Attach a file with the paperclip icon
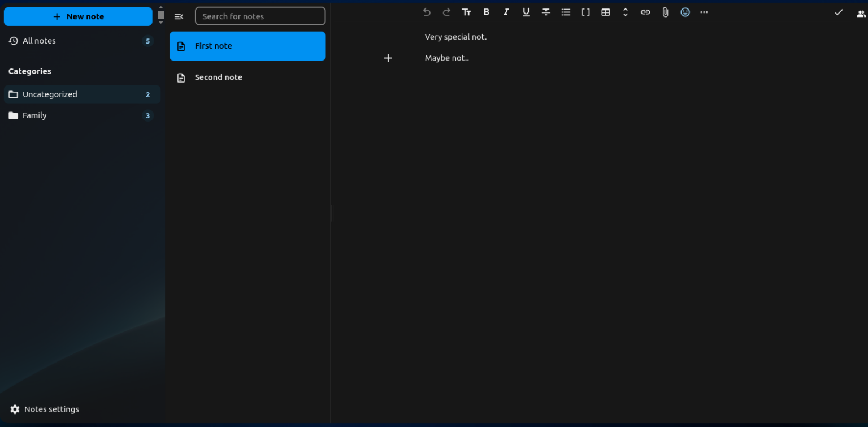This screenshot has height=427, width=868. click(665, 12)
